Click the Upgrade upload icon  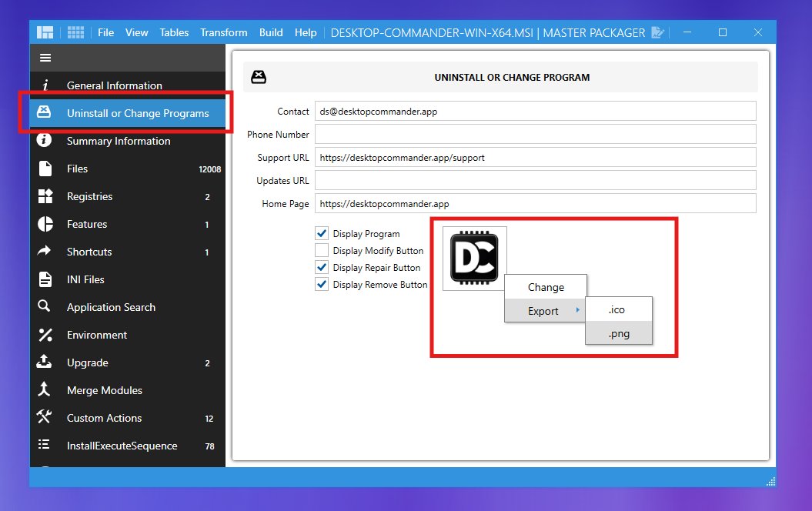click(44, 362)
